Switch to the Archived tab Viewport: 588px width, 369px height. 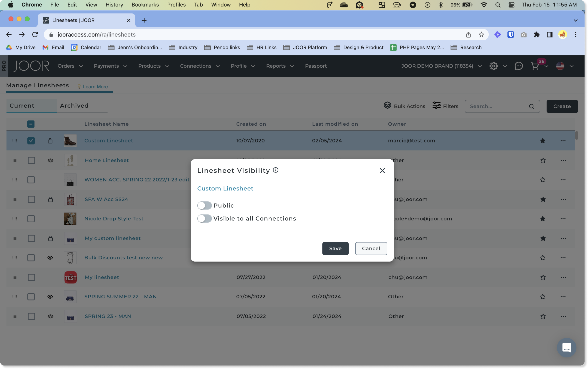click(x=74, y=106)
